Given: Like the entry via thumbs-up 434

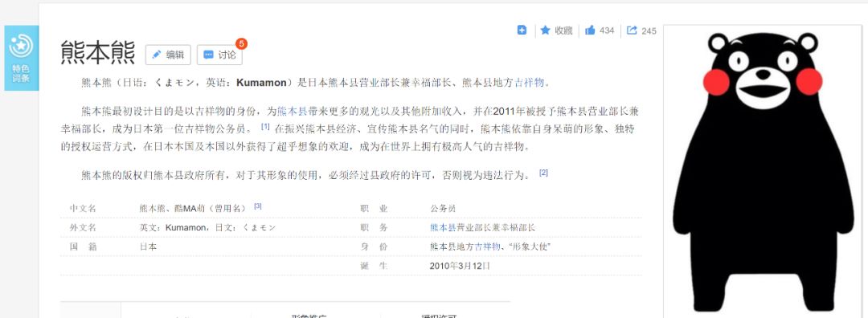Looking at the screenshot, I should tap(590, 30).
